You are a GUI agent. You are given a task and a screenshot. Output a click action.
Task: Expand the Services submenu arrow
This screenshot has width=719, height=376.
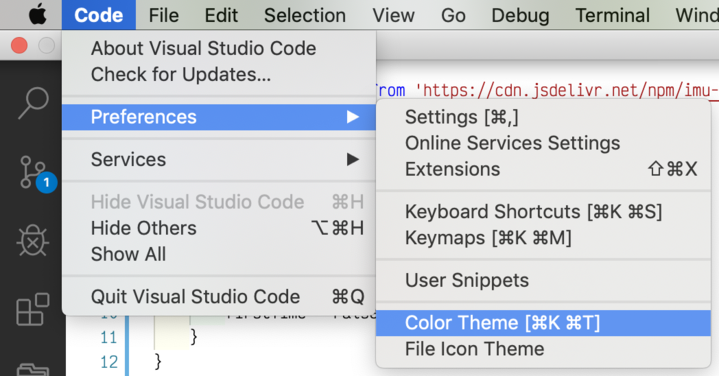[x=353, y=160]
